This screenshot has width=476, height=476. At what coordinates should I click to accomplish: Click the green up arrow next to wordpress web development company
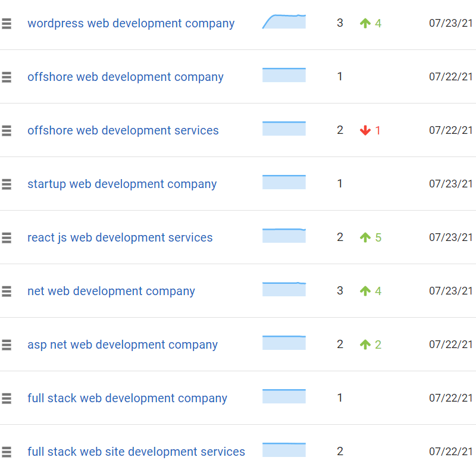(x=365, y=23)
